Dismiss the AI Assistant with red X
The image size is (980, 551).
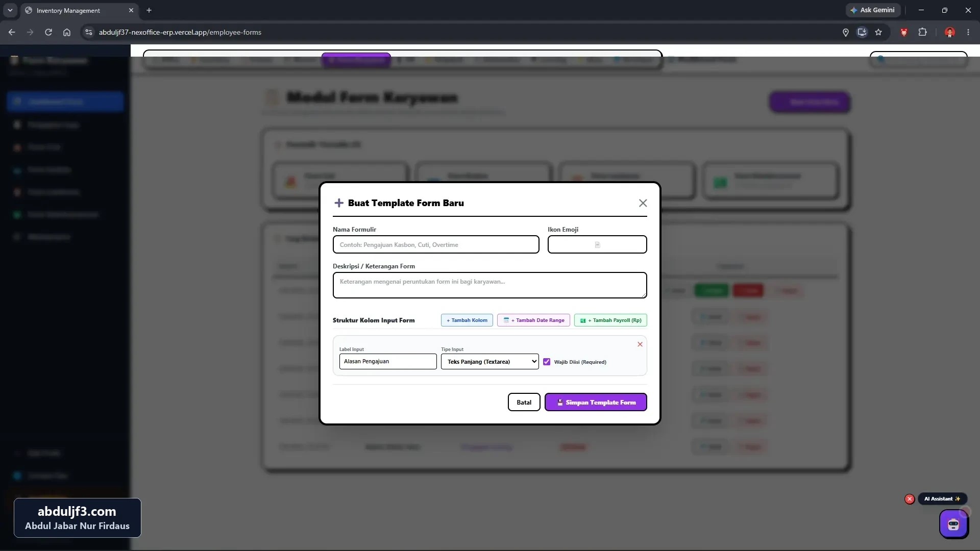pos(909,499)
